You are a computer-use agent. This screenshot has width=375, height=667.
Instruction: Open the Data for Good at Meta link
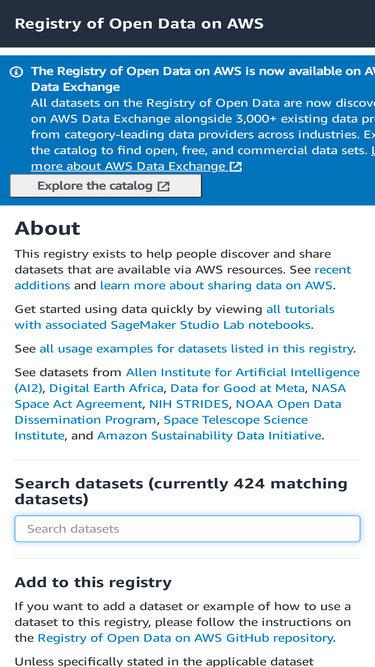237,388
